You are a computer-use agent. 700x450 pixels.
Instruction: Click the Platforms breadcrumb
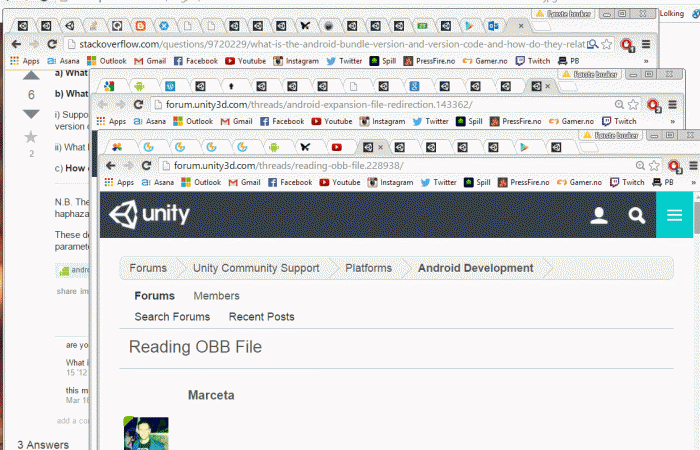(x=368, y=268)
